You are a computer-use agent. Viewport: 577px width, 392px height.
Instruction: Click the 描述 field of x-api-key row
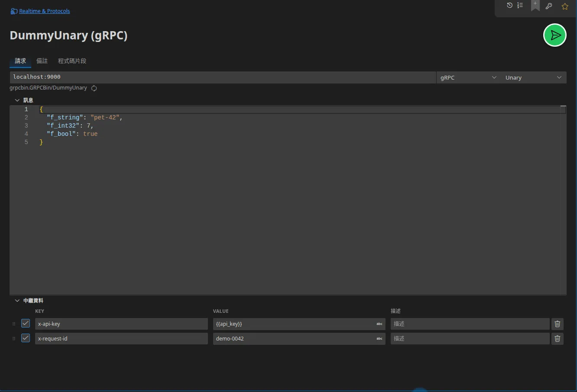point(470,324)
